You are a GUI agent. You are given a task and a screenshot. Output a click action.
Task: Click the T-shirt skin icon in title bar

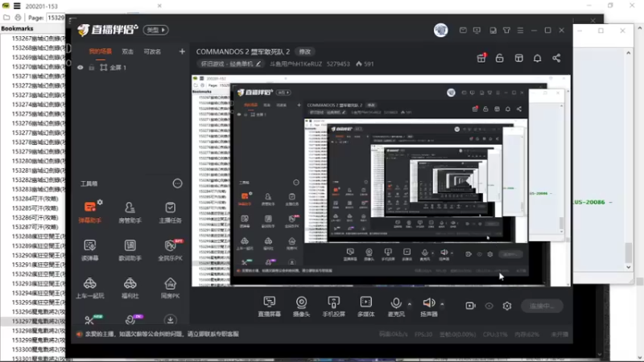click(x=506, y=31)
